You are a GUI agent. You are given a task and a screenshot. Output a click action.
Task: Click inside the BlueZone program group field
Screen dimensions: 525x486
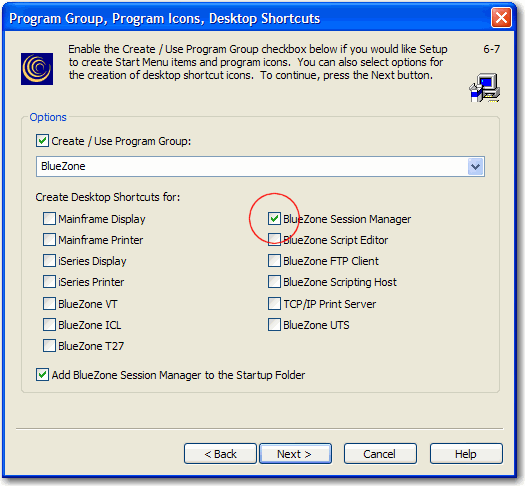(x=260, y=166)
